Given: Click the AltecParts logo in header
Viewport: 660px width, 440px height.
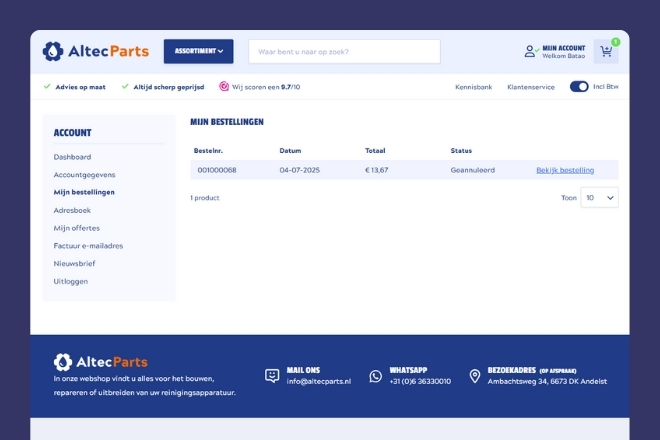Looking at the screenshot, I should (95, 51).
